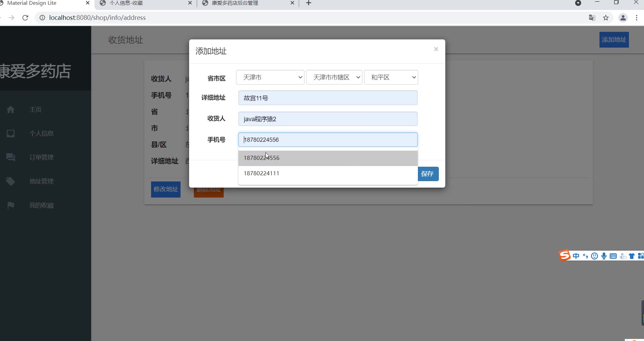
Task: Reload the page with the refresh icon
Action: pos(25,18)
